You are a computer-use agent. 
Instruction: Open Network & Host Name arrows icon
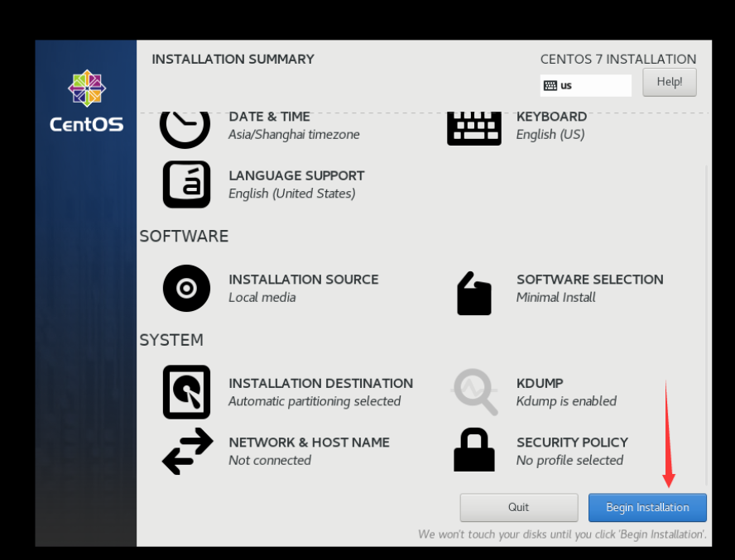(x=188, y=451)
